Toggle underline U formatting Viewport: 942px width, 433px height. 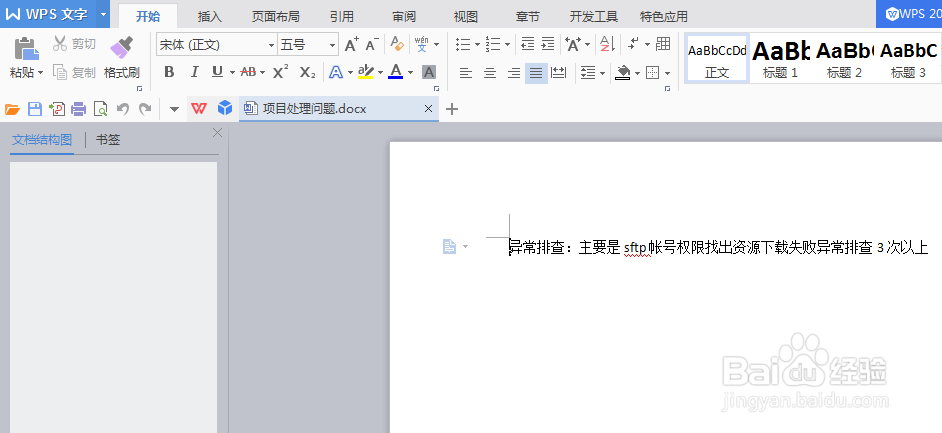click(217, 73)
